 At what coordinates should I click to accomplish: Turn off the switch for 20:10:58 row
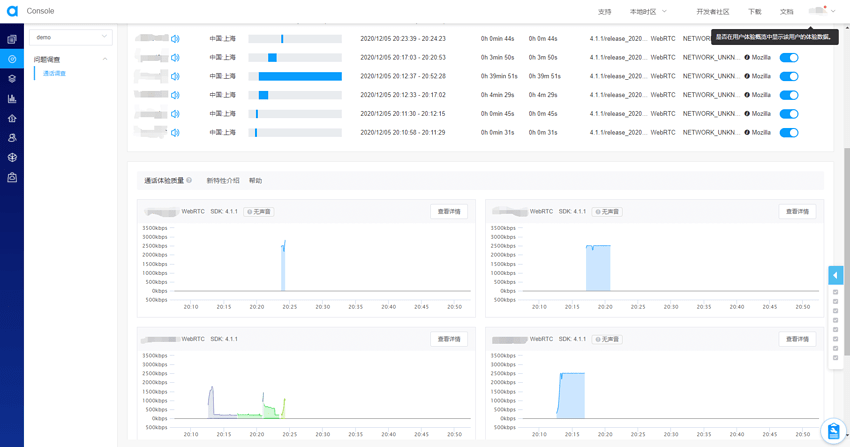(x=789, y=133)
